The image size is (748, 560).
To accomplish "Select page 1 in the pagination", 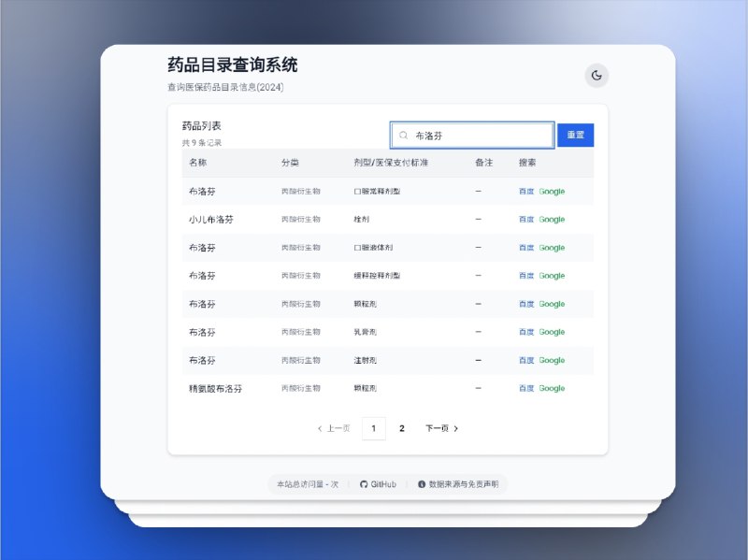I will click(374, 427).
